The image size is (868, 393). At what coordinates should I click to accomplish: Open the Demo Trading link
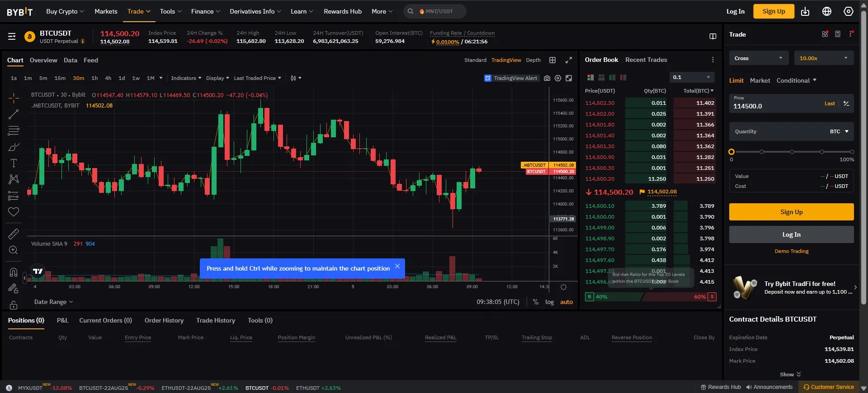[x=791, y=251]
